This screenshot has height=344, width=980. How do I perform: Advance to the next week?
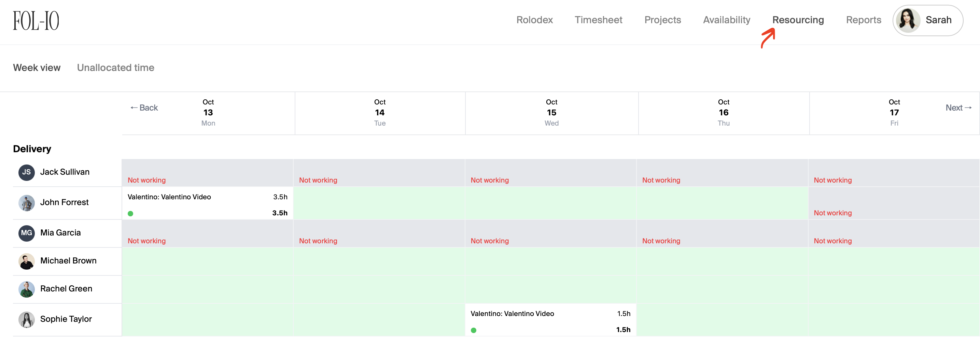coord(958,108)
